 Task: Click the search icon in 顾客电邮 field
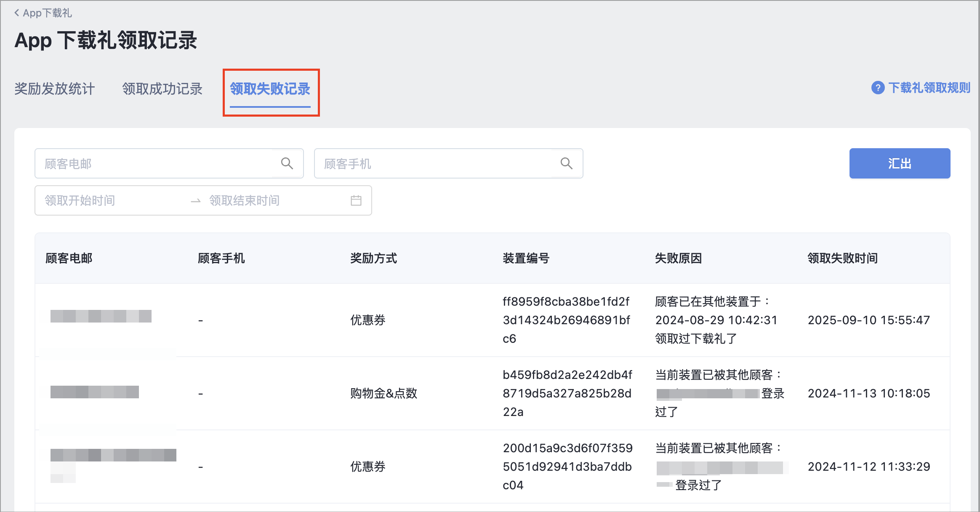[287, 163]
